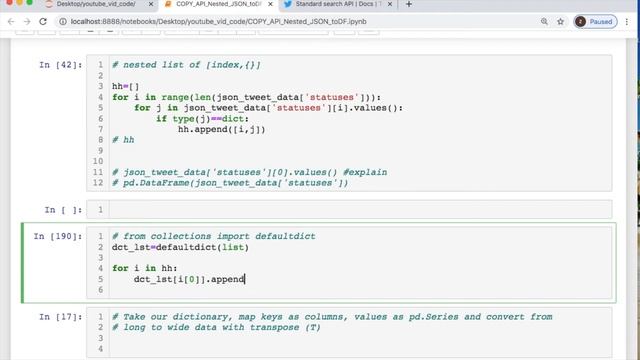640x360 pixels.
Task: Close the Standard search API tab
Action: [390, 4]
